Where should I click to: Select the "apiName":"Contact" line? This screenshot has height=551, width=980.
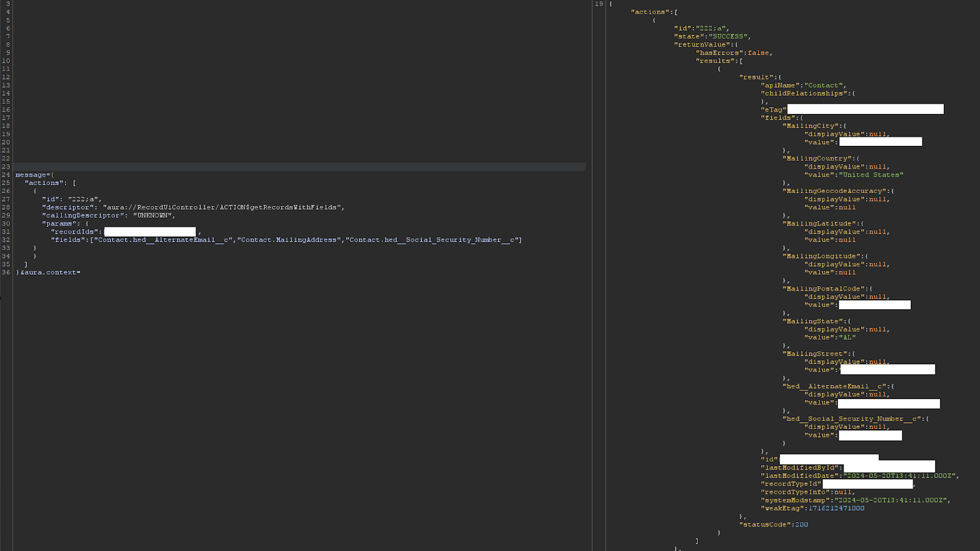(804, 85)
